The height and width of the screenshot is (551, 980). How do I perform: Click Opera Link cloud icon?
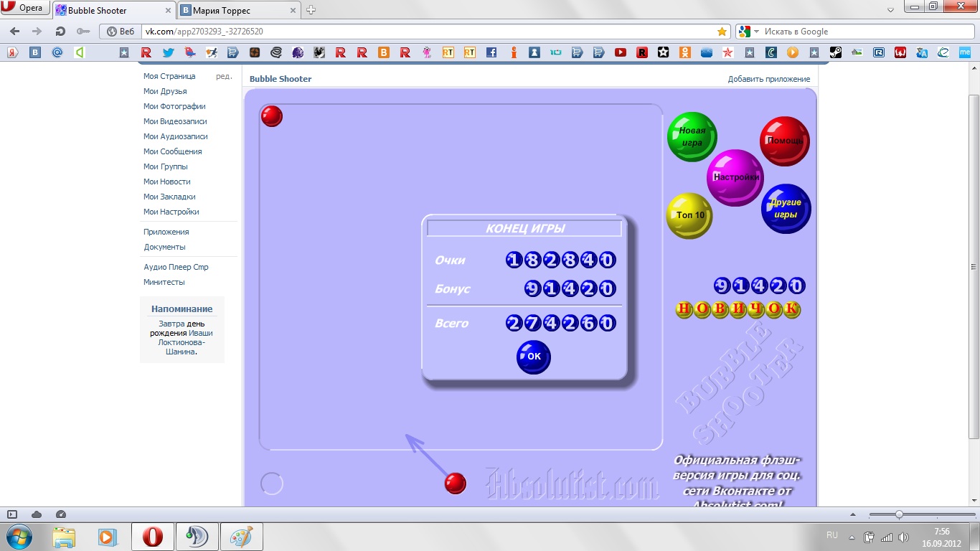click(x=37, y=514)
